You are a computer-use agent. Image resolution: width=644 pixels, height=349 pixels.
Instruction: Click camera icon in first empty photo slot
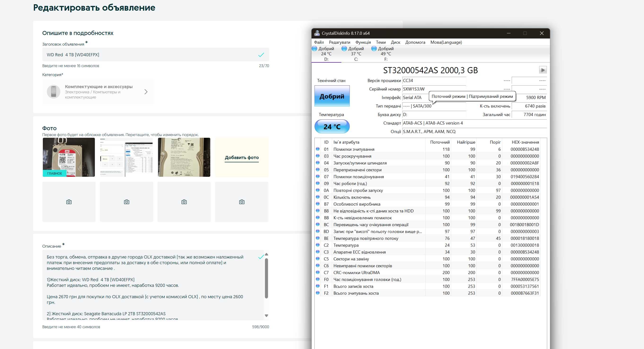pos(69,202)
